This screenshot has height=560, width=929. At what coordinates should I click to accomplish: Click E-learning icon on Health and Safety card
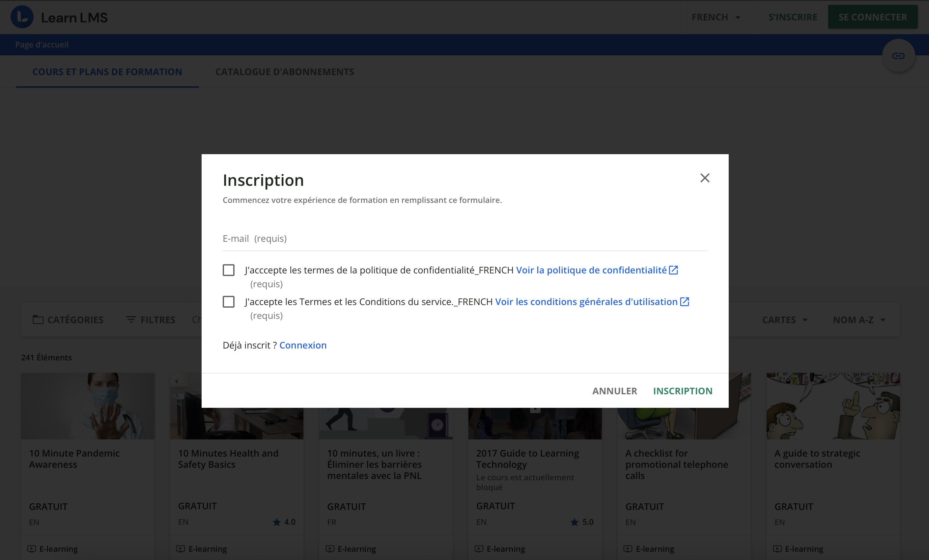(181, 549)
